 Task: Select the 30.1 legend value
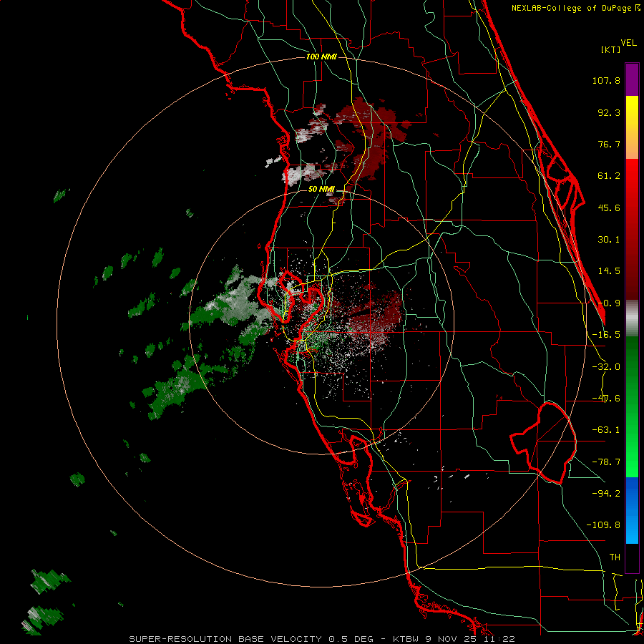click(609, 240)
